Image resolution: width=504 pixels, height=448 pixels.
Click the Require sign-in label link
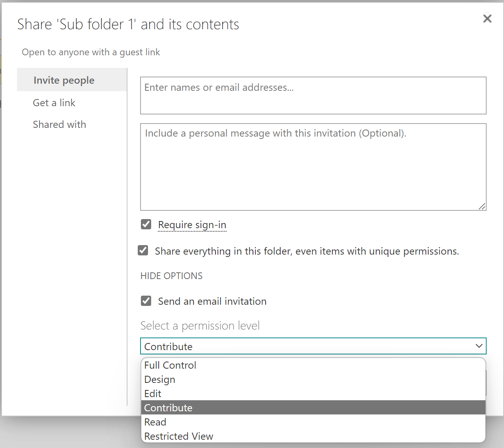pyautogui.click(x=192, y=225)
